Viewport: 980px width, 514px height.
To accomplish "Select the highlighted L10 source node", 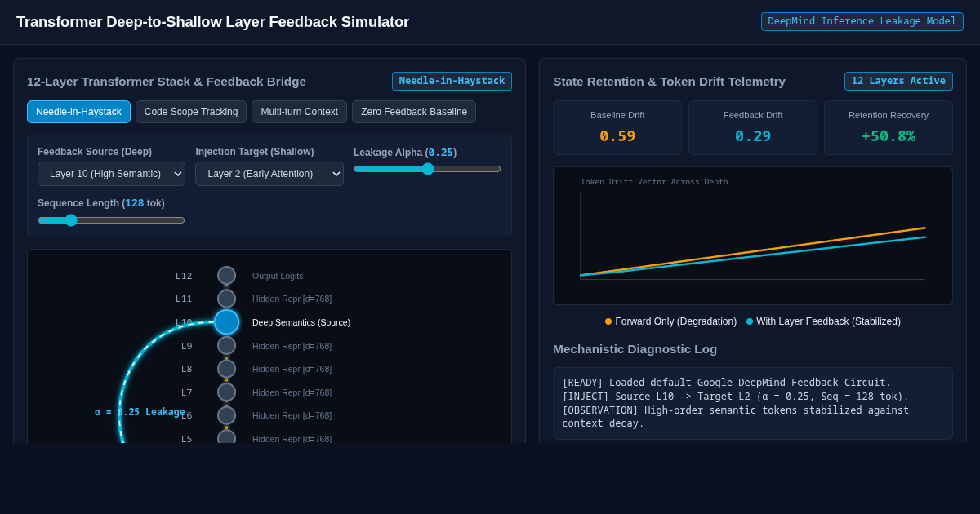I will 226,322.
